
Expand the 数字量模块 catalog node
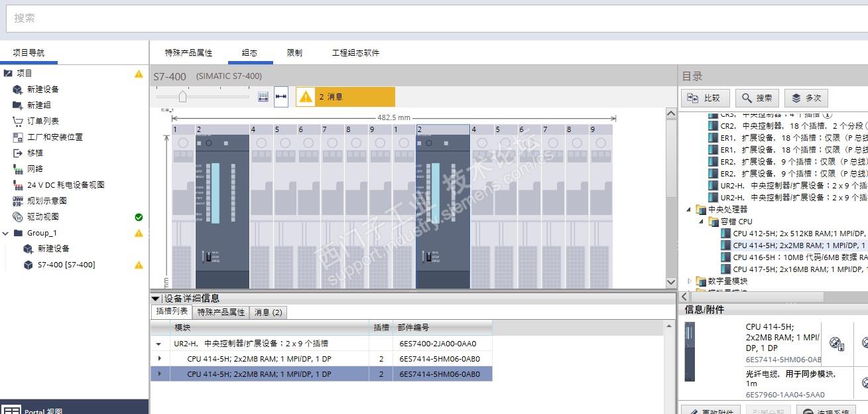(689, 281)
